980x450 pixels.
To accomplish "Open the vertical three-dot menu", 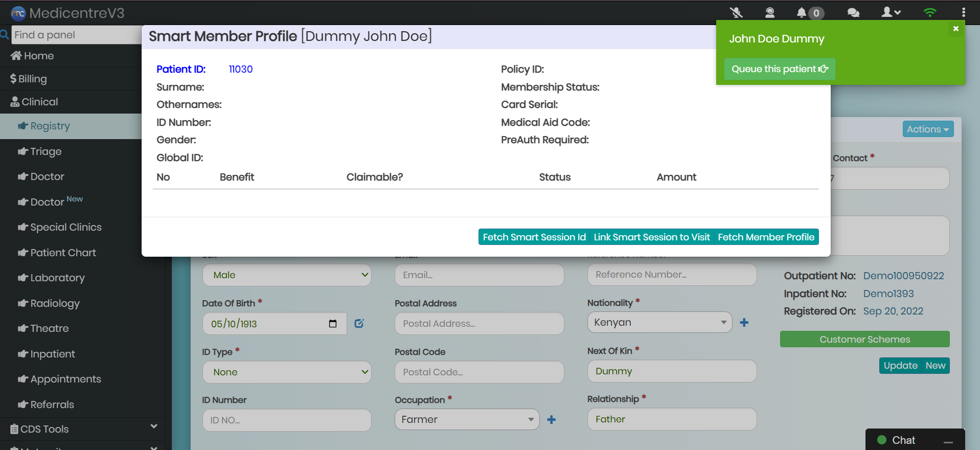I will point(963,13).
